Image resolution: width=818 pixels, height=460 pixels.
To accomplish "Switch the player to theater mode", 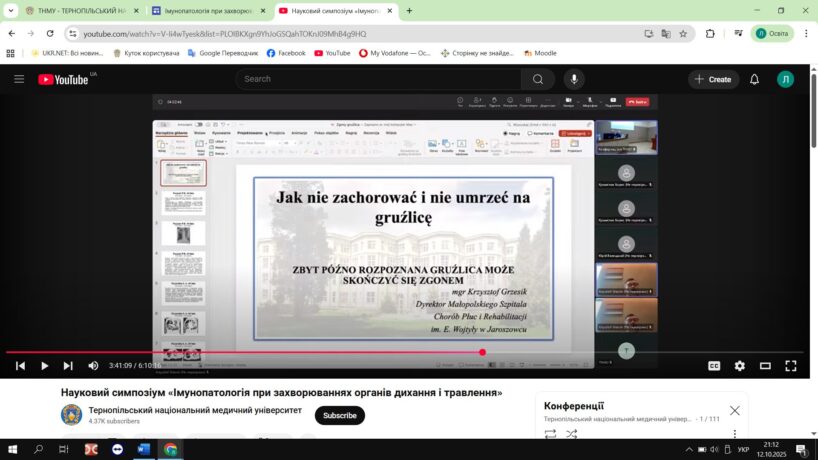I will 765,366.
